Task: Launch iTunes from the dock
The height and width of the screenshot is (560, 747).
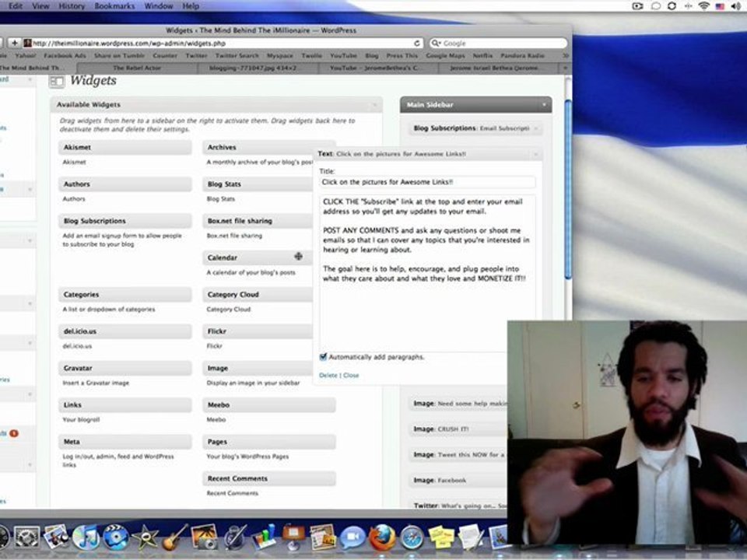Action: (x=86, y=537)
